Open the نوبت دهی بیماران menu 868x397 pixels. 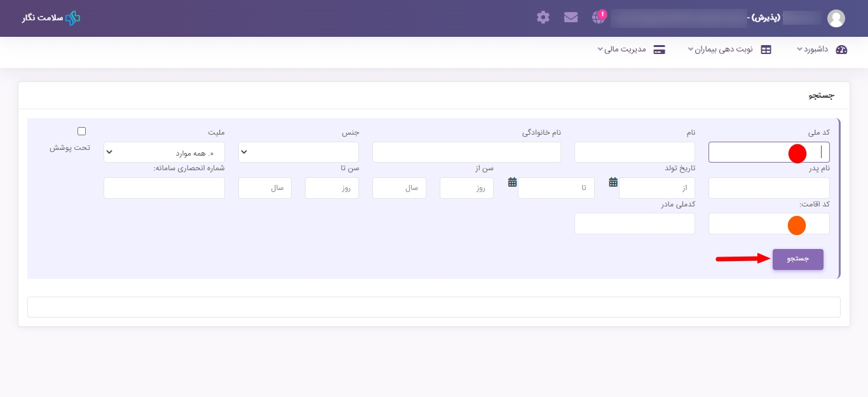pos(720,50)
